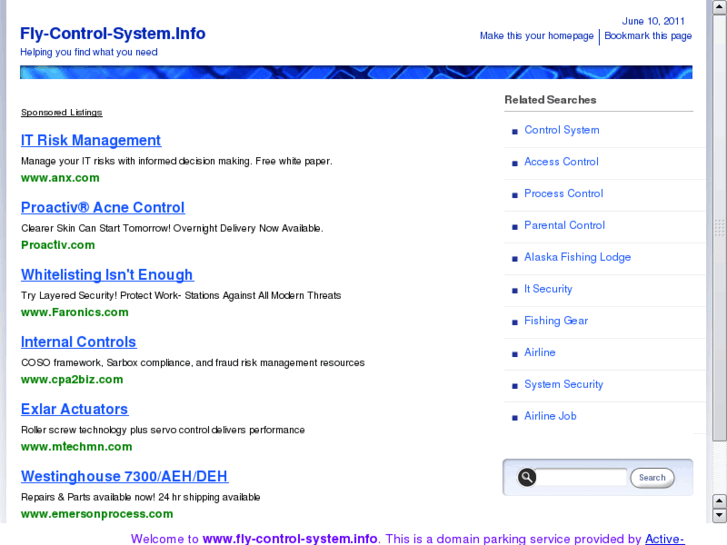Open Whitelisting Isn't Enough listing

click(x=107, y=275)
